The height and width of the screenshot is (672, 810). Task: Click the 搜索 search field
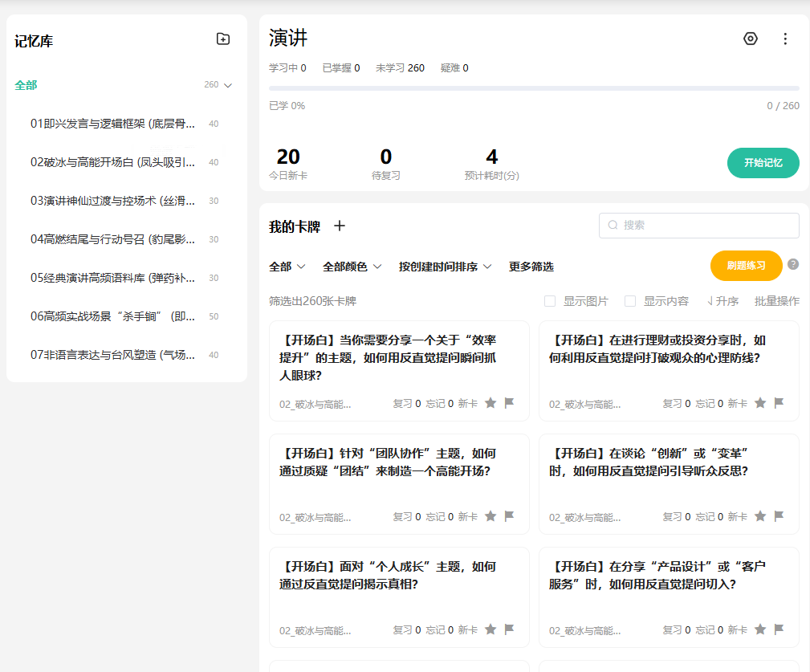[699, 226]
